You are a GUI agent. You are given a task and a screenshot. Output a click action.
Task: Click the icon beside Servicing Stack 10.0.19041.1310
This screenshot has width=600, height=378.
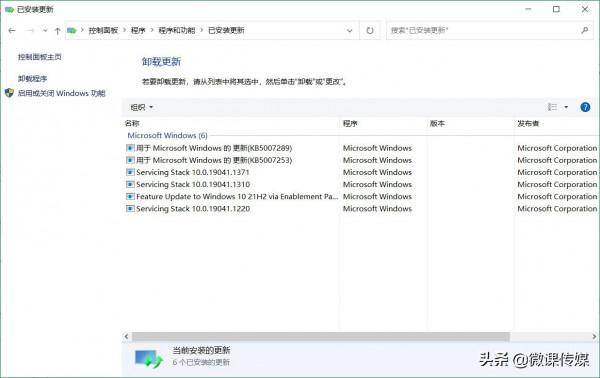point(130,184)
